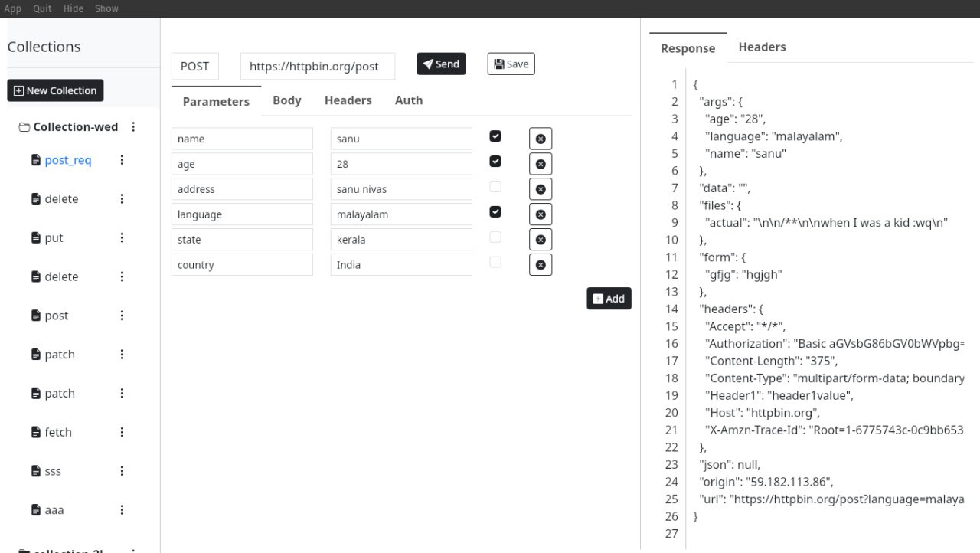Open the three-dot menu for Collection-wed
Image resolution: width=980 pixels, height=553 pixels.
point(134,127)
